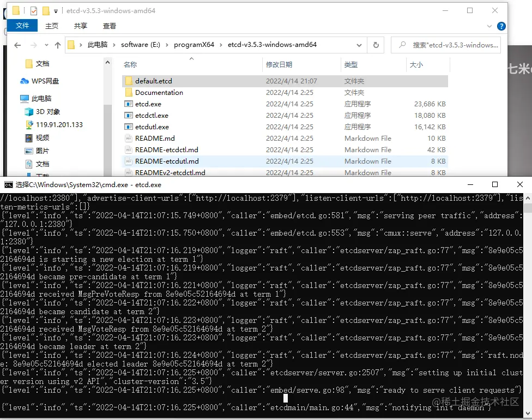Open the 文件 ribbon tab

click(22, 26)
